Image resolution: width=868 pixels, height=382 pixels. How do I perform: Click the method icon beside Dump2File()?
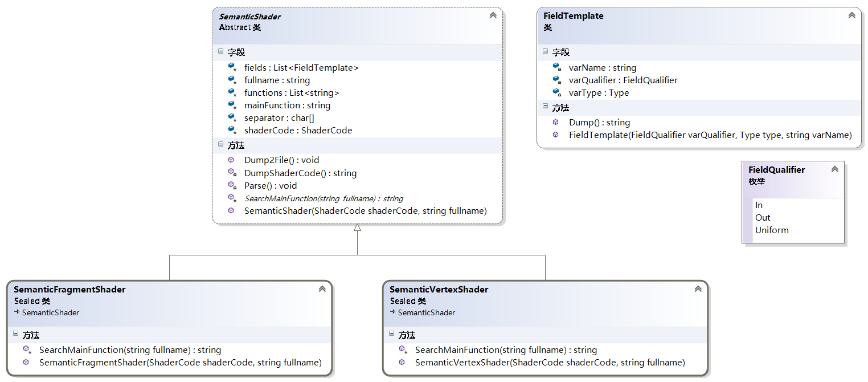[x=231, y=160]
